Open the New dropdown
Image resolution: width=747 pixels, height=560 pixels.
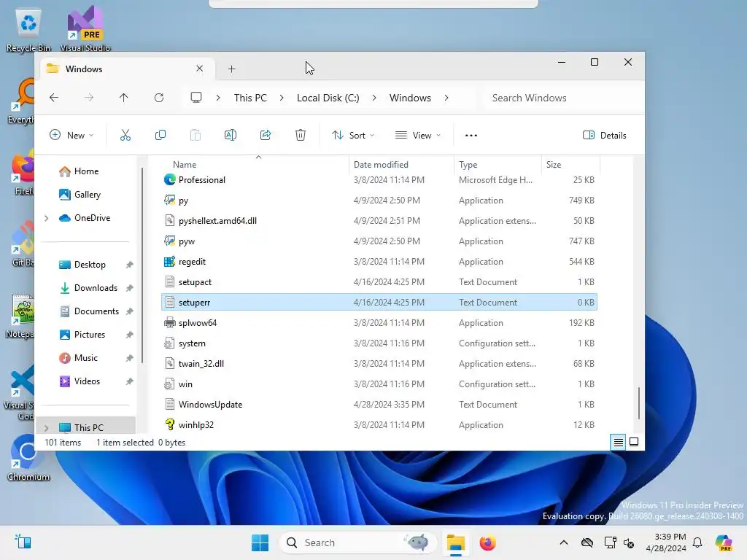(x=71, y=135)
